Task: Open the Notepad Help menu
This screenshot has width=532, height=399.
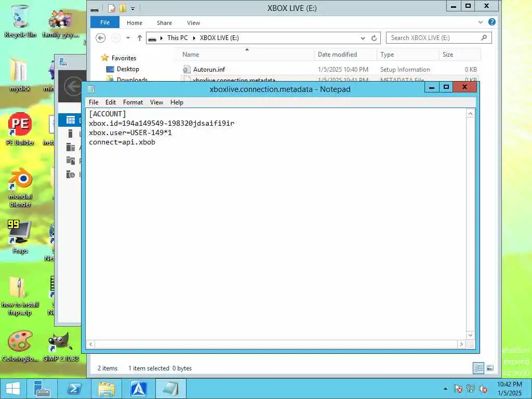Action: pos(177,102)
